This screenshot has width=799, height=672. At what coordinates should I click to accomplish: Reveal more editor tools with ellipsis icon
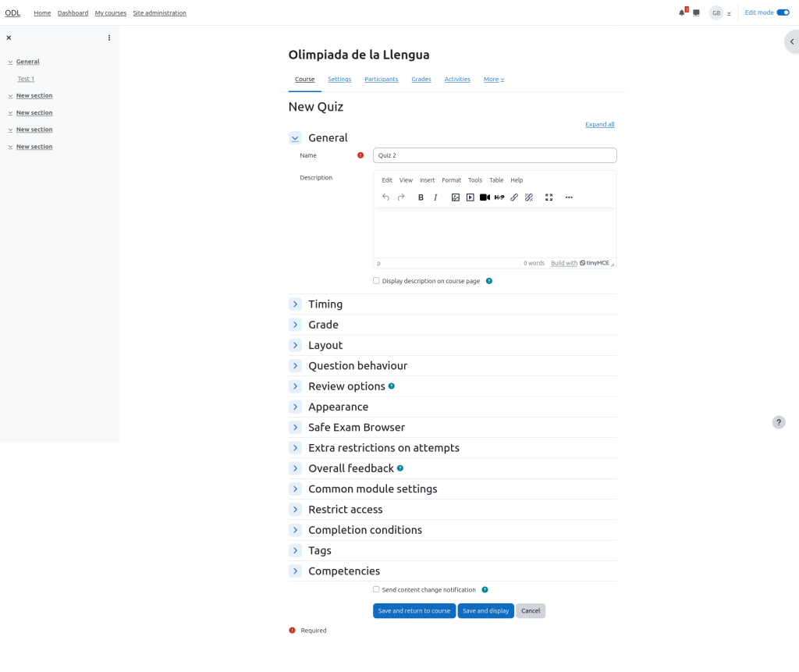[x=569, y=197]
